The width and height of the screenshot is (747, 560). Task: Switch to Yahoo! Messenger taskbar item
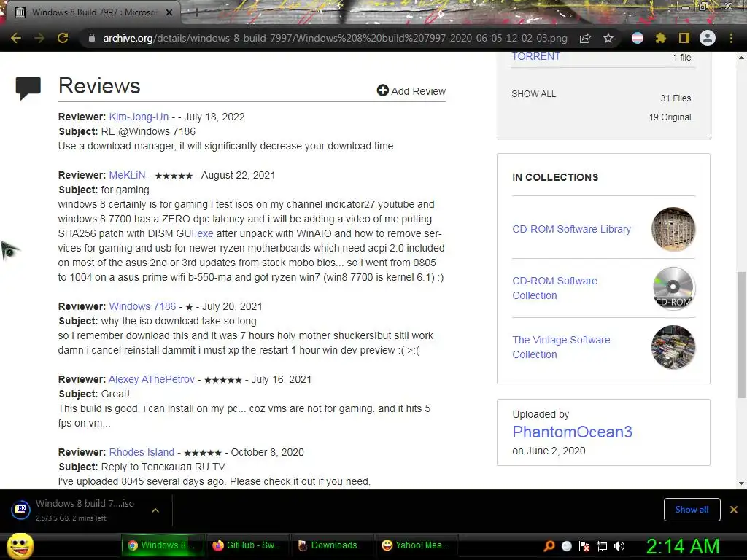pos(417,545)
